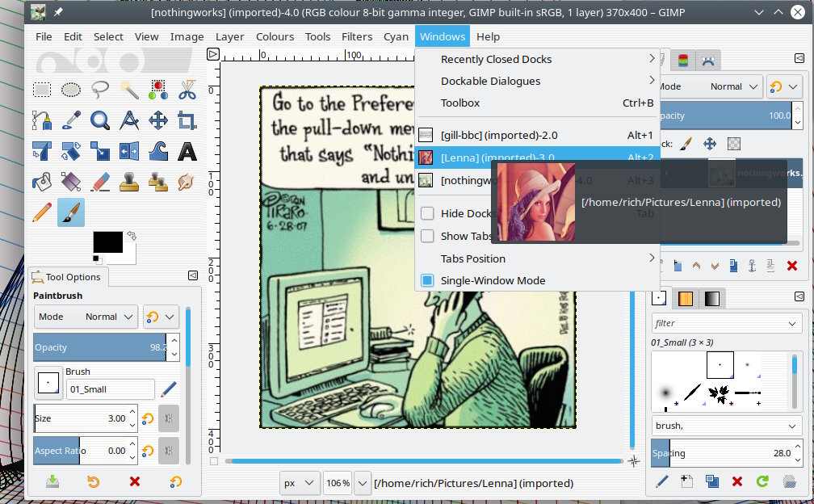Image resolution: width=814 pixels, height=504 pixels.
Task: Open Paintbrush Mode Normal dropdown
Action: point(86,317)
